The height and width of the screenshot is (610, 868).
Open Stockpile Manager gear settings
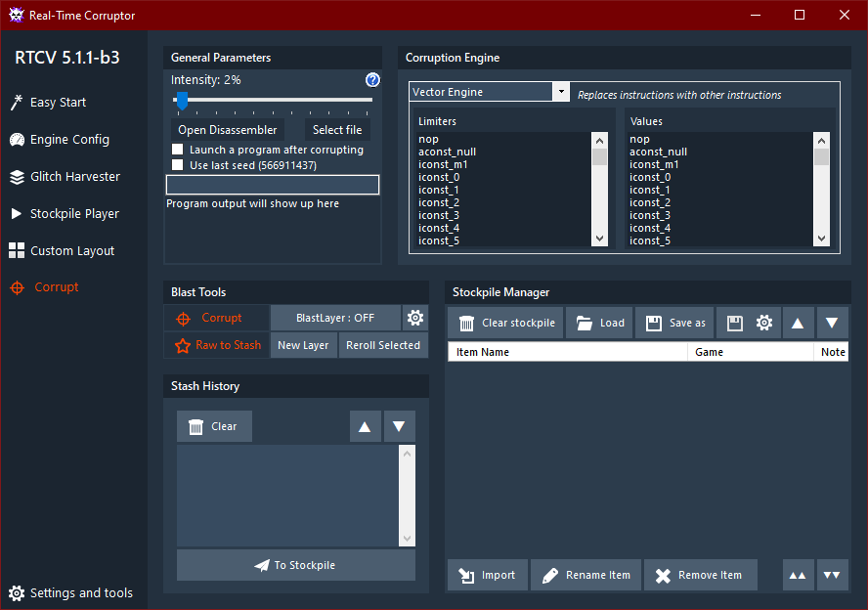tap(764, 323)
